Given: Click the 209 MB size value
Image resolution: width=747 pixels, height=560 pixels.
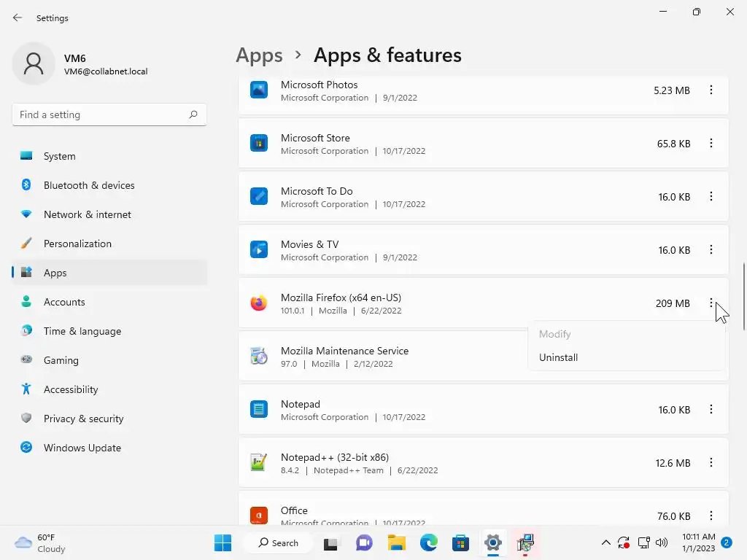Looking at the screenshot, I should [673, 303].
